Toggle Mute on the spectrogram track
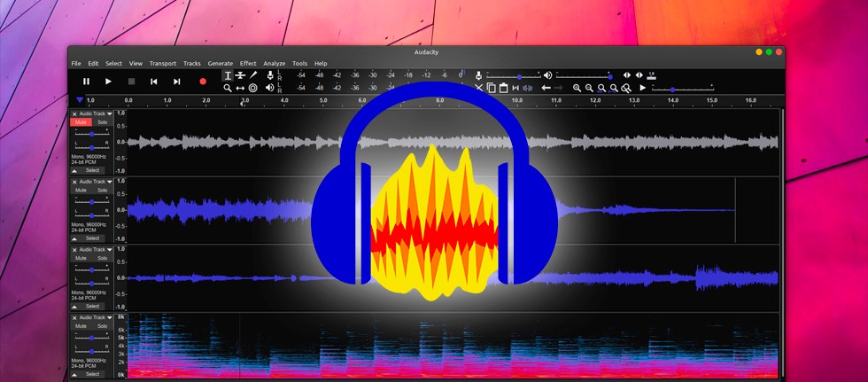 81,326
